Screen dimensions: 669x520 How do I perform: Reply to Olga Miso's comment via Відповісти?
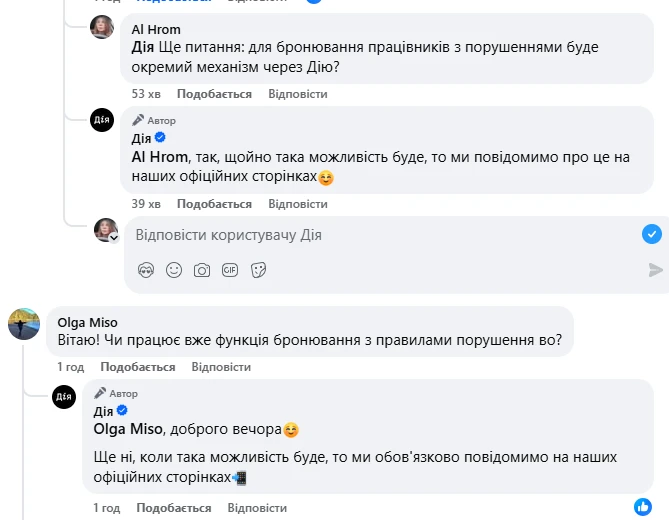pos(221,367)
